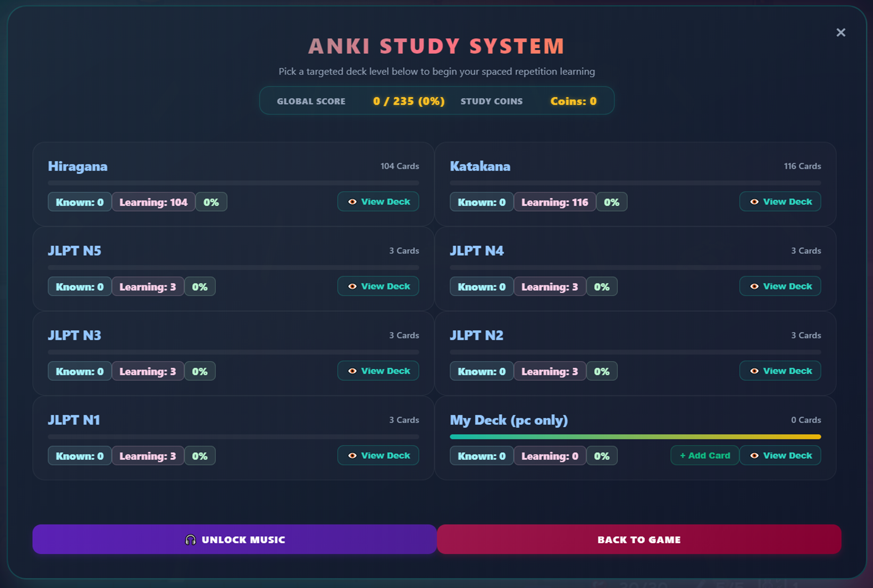Click the headphones icon on Unlock Music
The height and width of the screenshot is (588, 873).
(191, 540)
